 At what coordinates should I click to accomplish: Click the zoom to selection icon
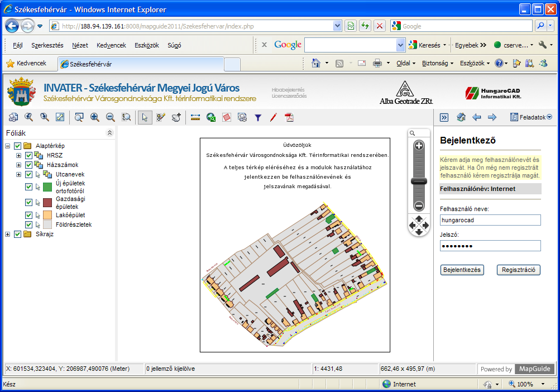pyautogui.click(x=126, y=117)
